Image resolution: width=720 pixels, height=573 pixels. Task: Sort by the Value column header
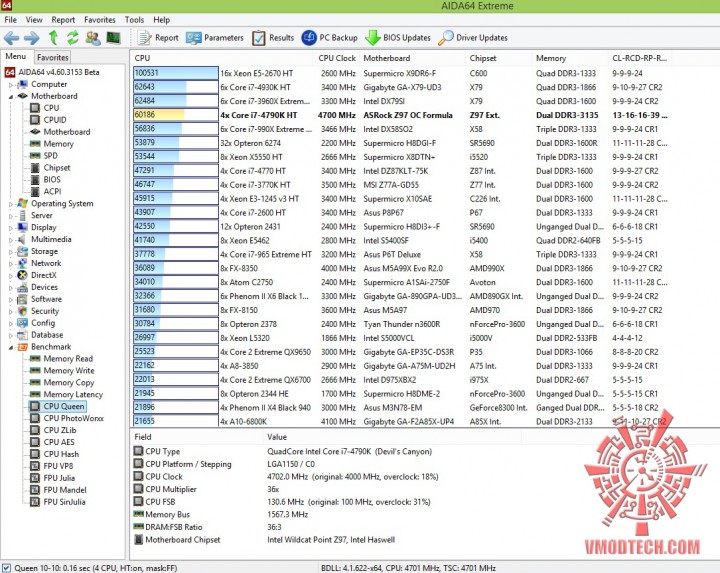pyautogui.click(x=393, y=437)
